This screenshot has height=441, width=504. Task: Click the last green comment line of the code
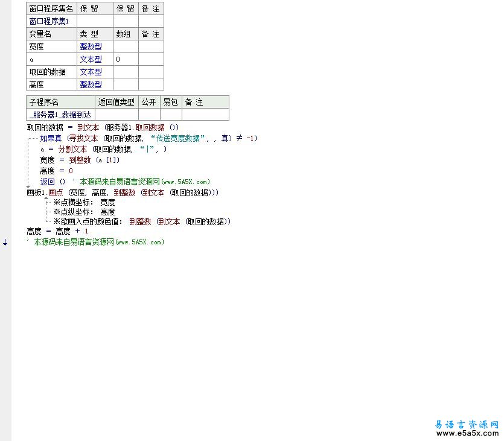[x=96, y=242]
